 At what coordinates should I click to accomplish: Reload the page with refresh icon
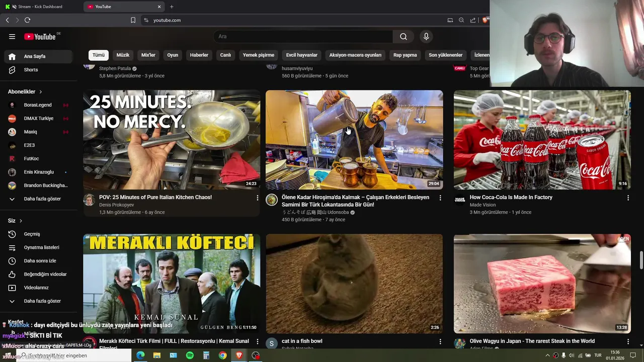tap(27, 20)
